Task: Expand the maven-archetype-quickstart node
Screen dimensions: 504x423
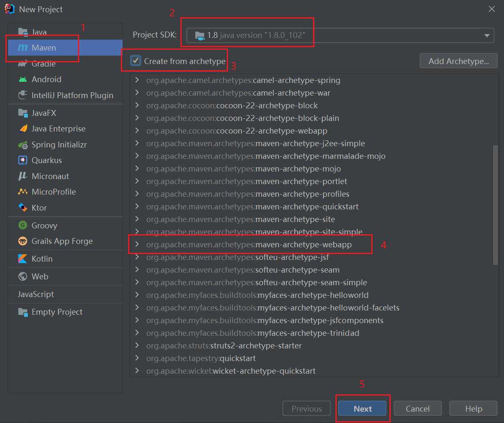Action: pos(137,206)
